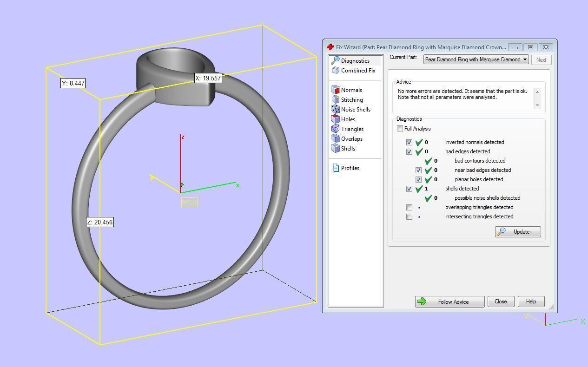Enable the Full Analysis checkbox
Screen dimensions: 588x367
[400, 129]
